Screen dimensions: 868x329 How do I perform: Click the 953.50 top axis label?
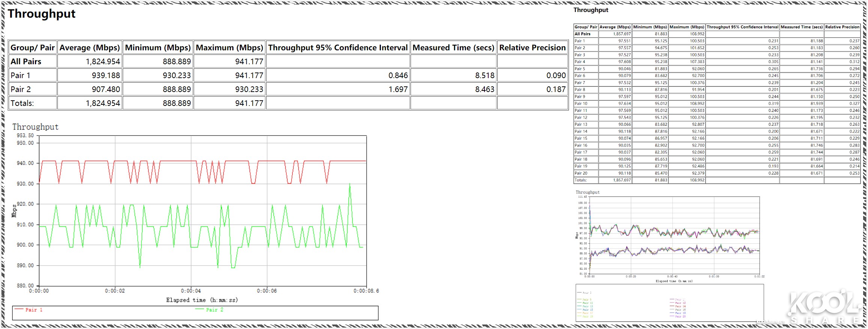pyautogui.click(x=25, y=136)
